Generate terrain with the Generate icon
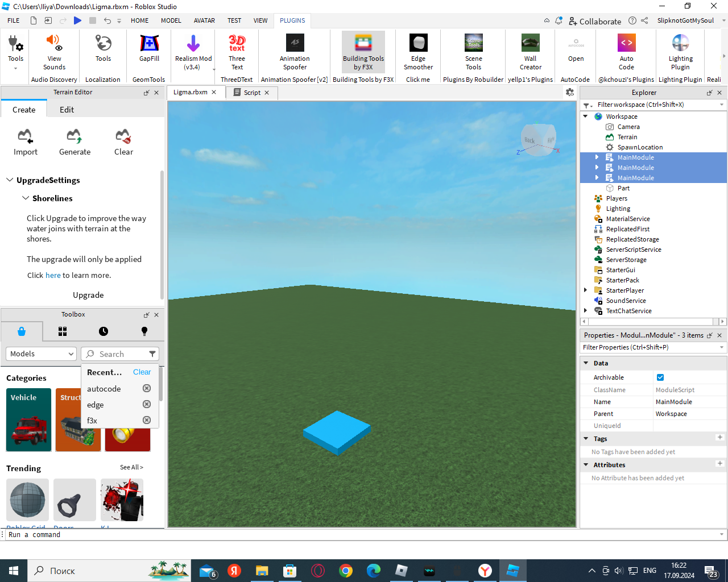The height and width of the screenshot is (582, 728). click(x=75, y=142)
